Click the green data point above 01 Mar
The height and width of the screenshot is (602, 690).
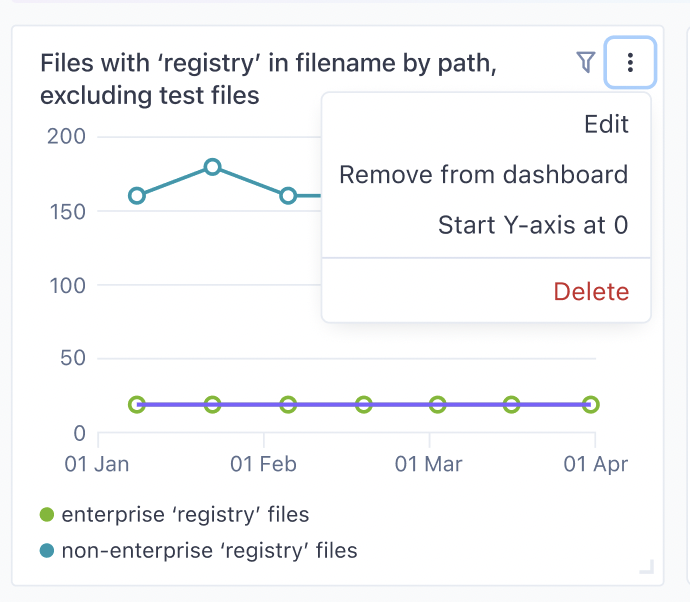click(438, 405)
